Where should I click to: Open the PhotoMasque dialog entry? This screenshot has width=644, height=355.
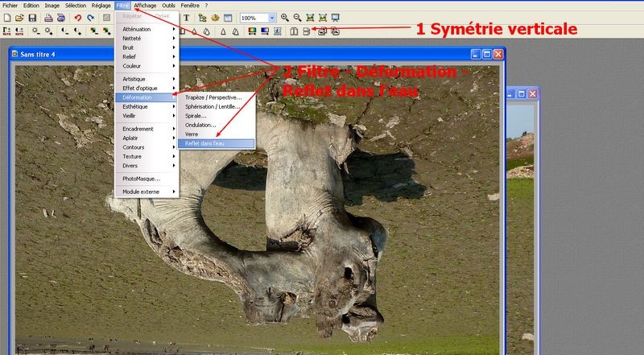pyautogui.click(x=141, y=179)
